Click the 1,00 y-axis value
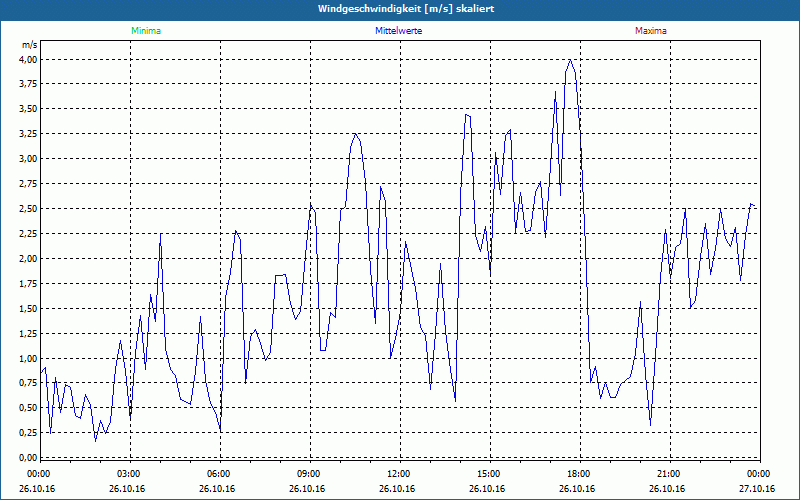The height and width of the screenshot is (500, 800). (x=29, y=358)
